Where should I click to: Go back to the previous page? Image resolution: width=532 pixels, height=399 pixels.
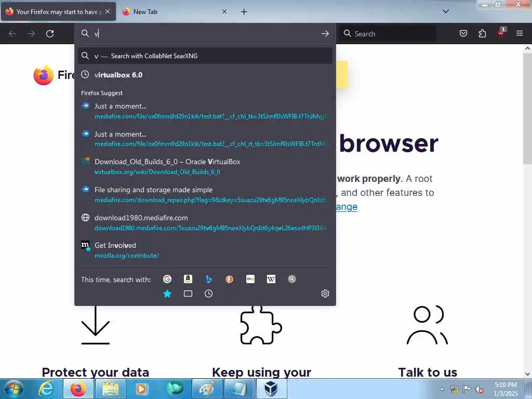point(12,34)
